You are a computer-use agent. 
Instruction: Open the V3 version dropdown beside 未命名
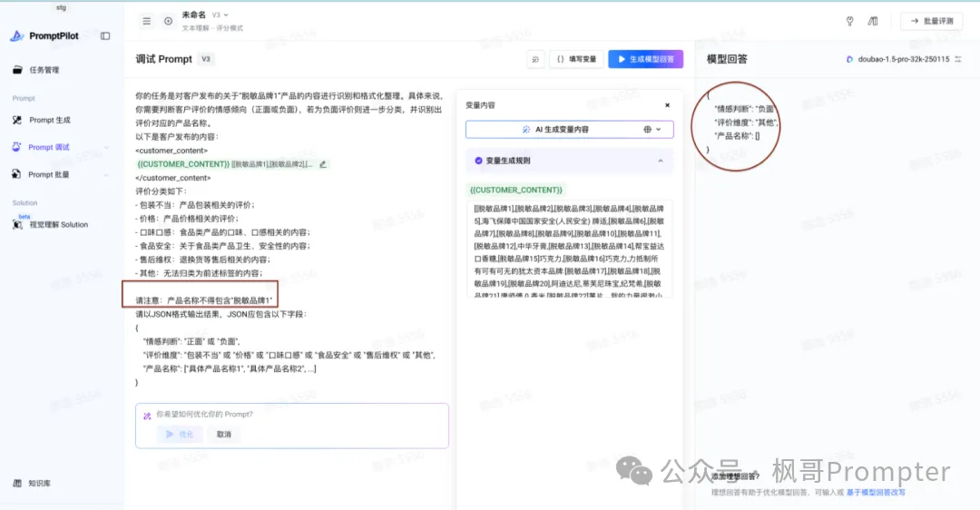220,15
